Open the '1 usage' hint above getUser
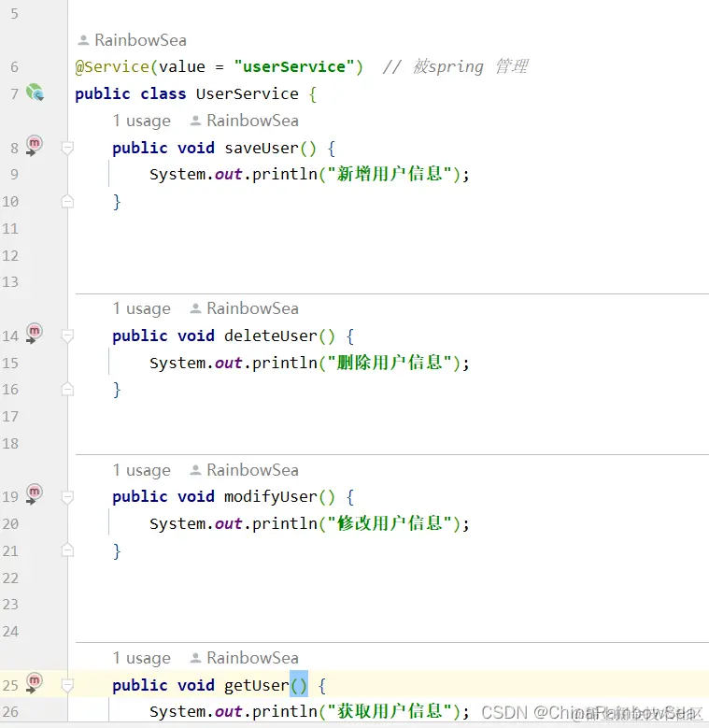Viewport: 709px width, 728px height. [142, 658]
